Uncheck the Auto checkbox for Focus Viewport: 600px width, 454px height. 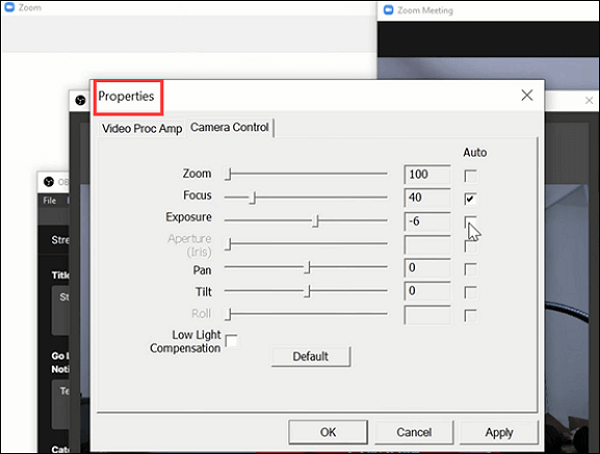click(471, 198)
